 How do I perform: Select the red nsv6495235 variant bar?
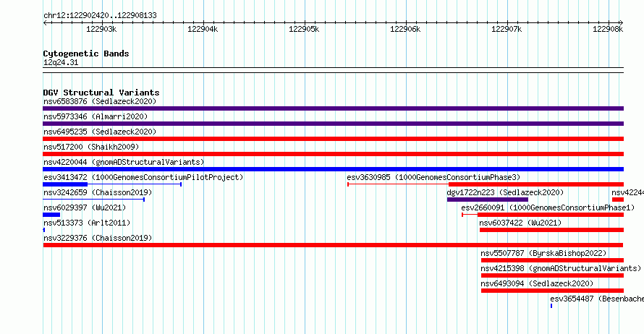333,139
